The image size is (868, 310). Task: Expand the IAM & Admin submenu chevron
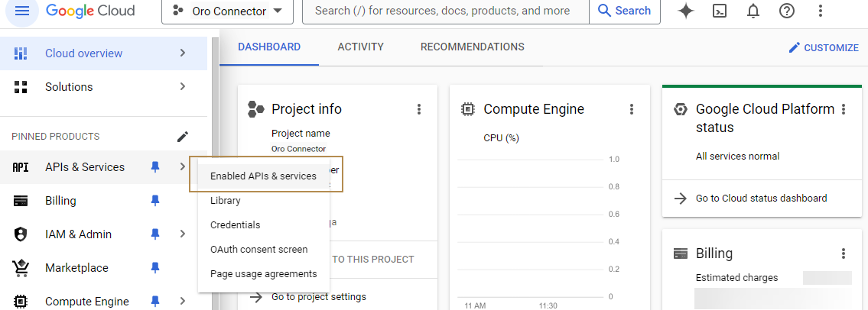pyautogui.click(x=182, y=234)
